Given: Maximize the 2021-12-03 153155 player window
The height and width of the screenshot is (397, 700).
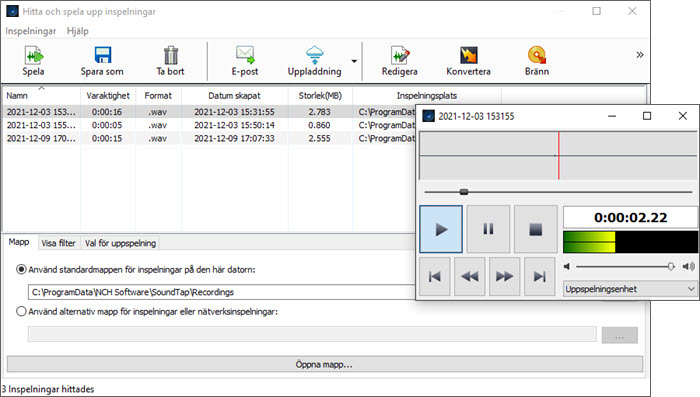Looking at the screenshot, I should (x=647, y=116).
